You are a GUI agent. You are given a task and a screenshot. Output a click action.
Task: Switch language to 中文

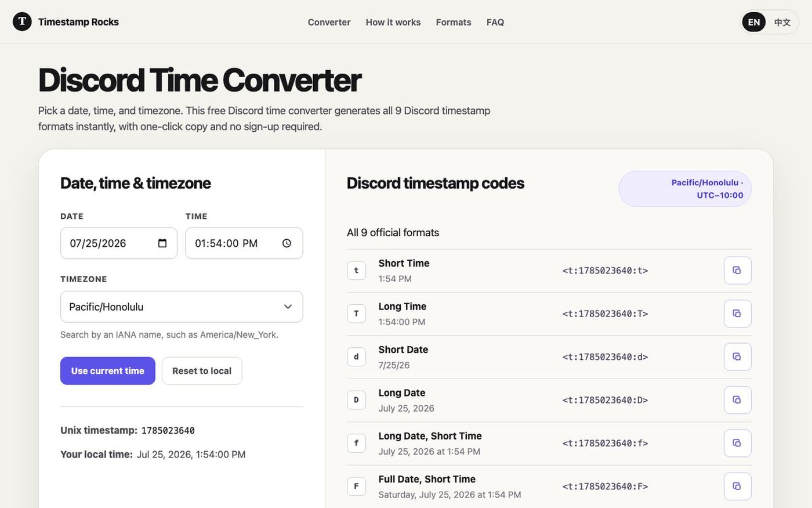pyautogui.click(x=782, y=22)
